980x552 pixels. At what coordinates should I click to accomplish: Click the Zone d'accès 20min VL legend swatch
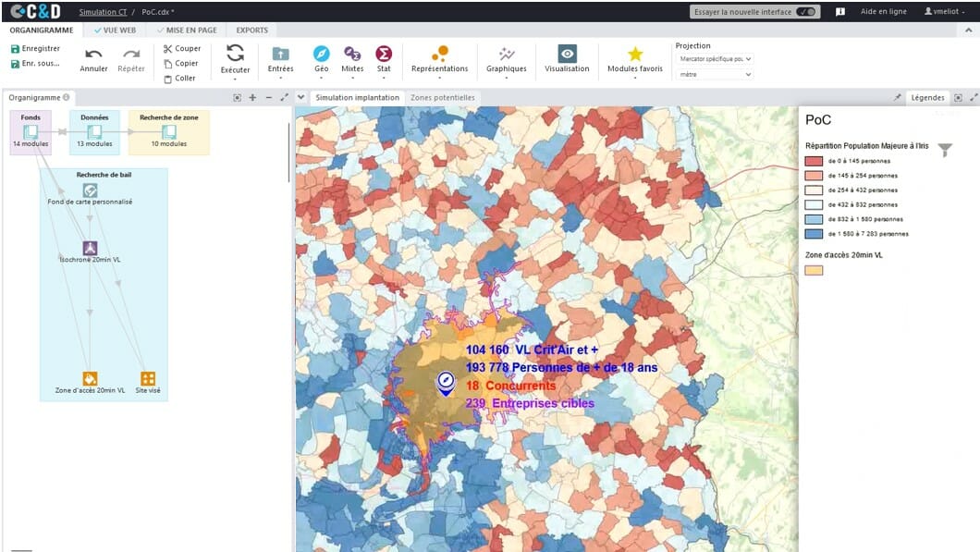815,270
